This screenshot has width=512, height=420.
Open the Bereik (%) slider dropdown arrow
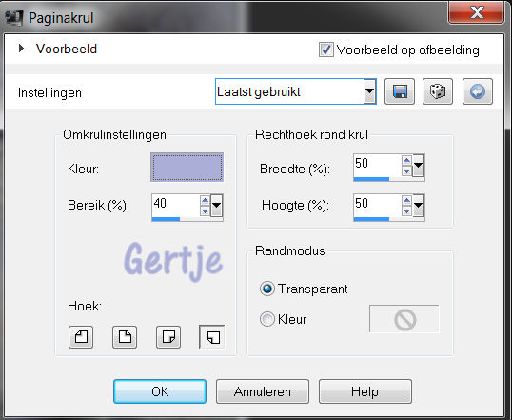pos(217,206)
